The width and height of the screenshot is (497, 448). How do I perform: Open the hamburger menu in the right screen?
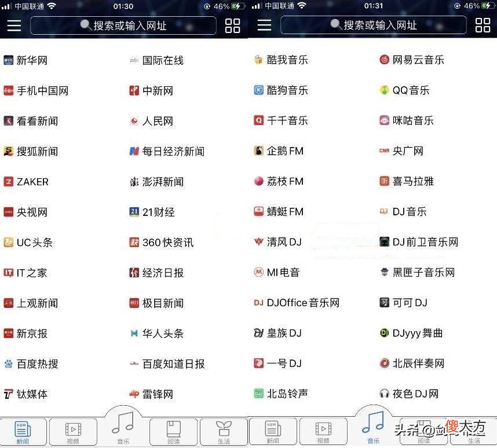point(264,25)
